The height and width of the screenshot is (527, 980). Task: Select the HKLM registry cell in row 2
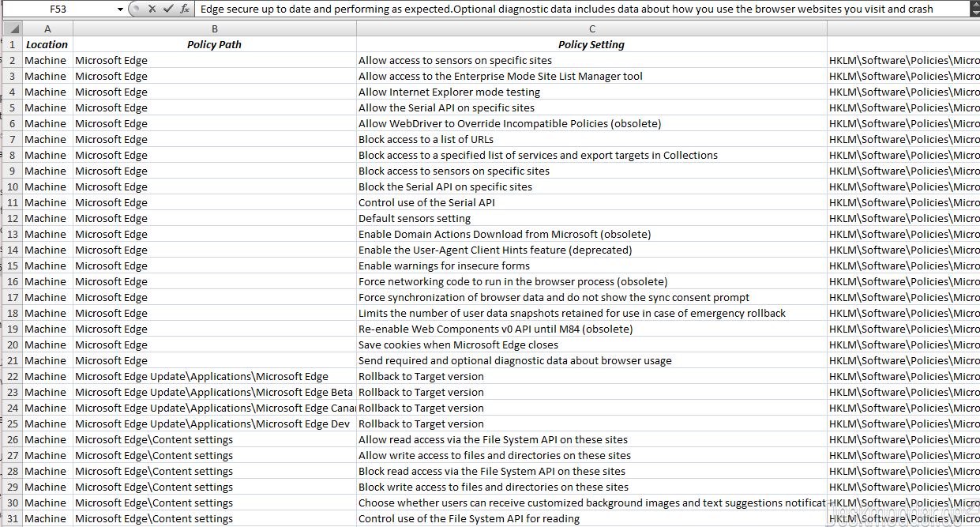(903, 60)
